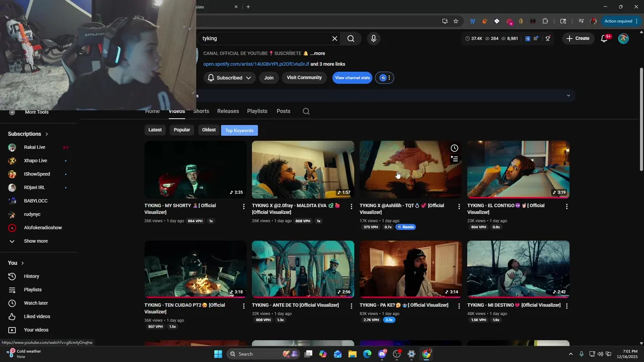
Task: Click the Create button
Action: 578,38
